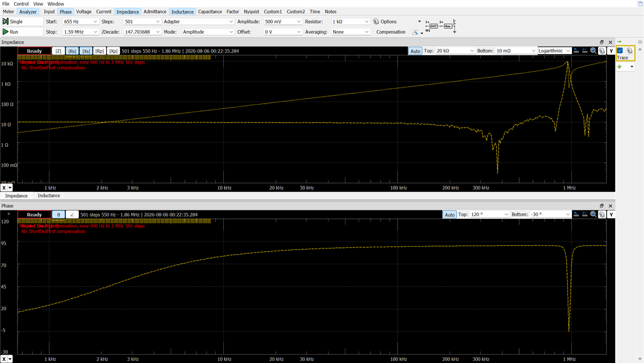Expand the Steps dropdown
This screenshot has height=363, width=644.
tap(157, 22)
